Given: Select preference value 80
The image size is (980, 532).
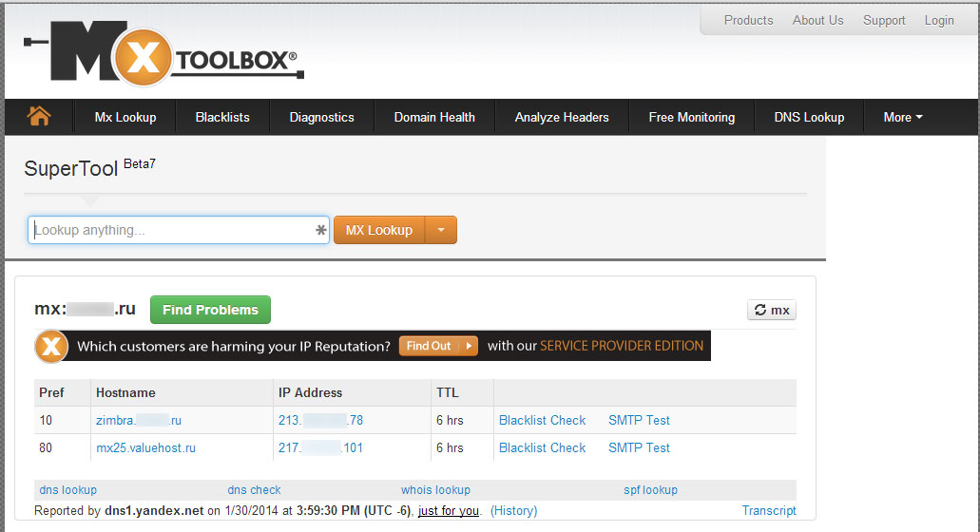Looking at the screenshot, I should (46, 447).
